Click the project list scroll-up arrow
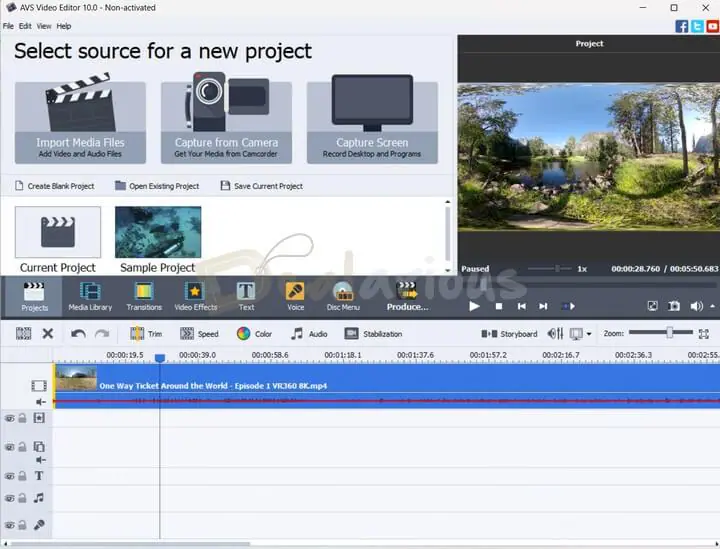Viewport: 720px width, 549px height. point(448,202)
